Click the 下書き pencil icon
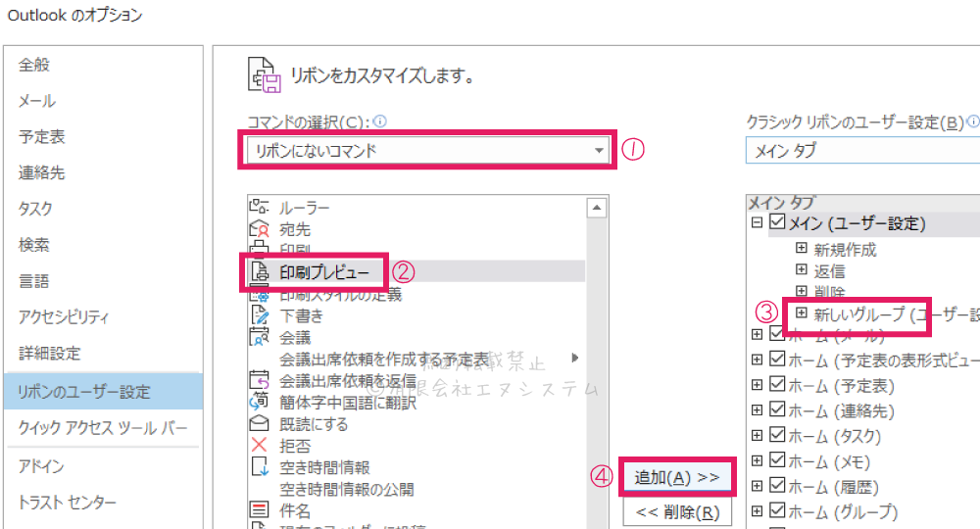Image resolution: width=980 pixels, height=529 pixels. pos(259,314)
